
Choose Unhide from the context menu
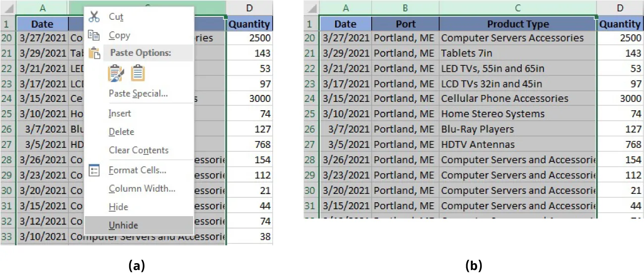pyautogui.click(x=123, y=226)
